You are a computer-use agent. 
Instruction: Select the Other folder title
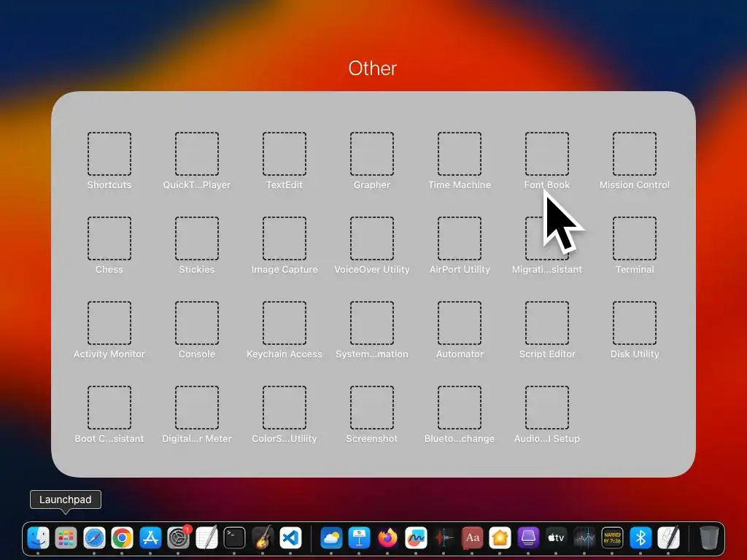(x=373, y=69)
